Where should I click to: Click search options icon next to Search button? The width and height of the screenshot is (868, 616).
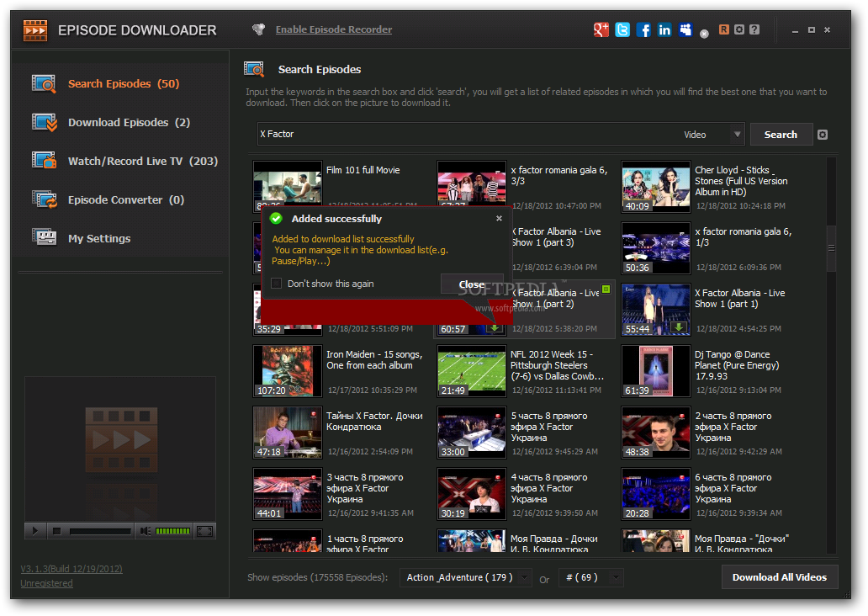pyautogui.click(x=823, y=135)
